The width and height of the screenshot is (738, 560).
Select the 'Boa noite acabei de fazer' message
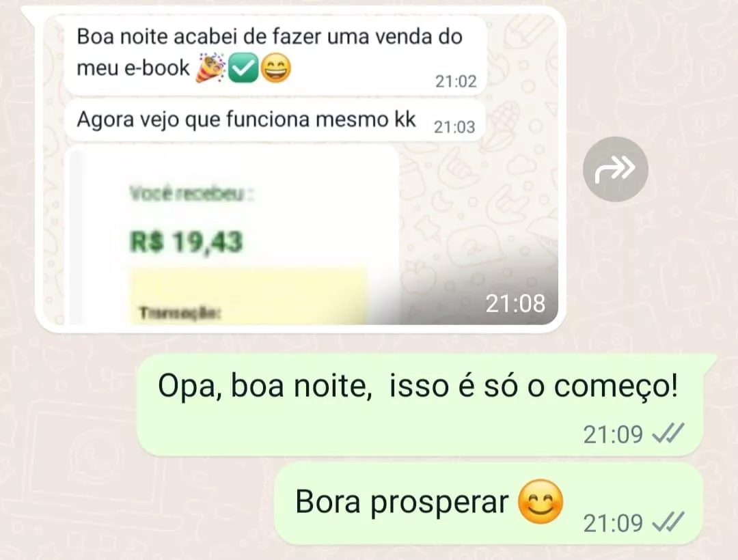point(275,55)
